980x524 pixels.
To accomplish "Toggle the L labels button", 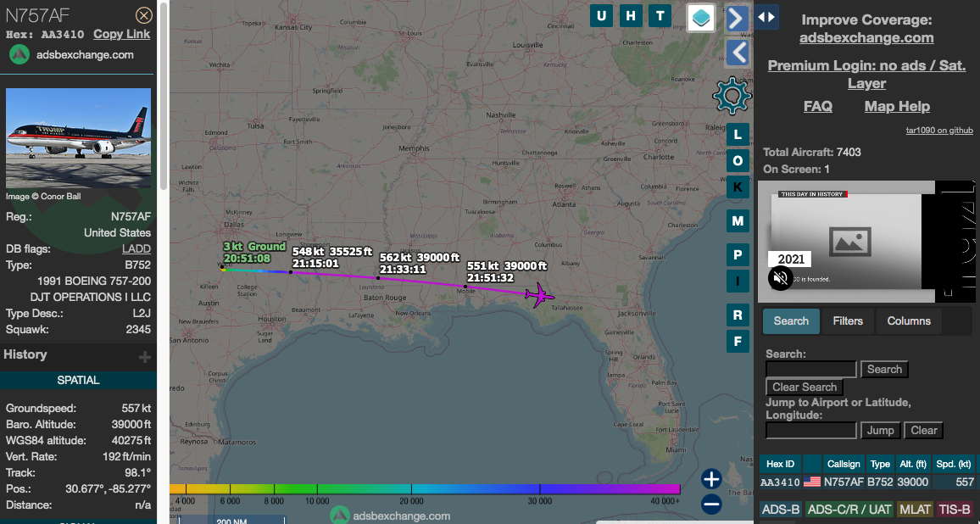I will tap(738, 135).
